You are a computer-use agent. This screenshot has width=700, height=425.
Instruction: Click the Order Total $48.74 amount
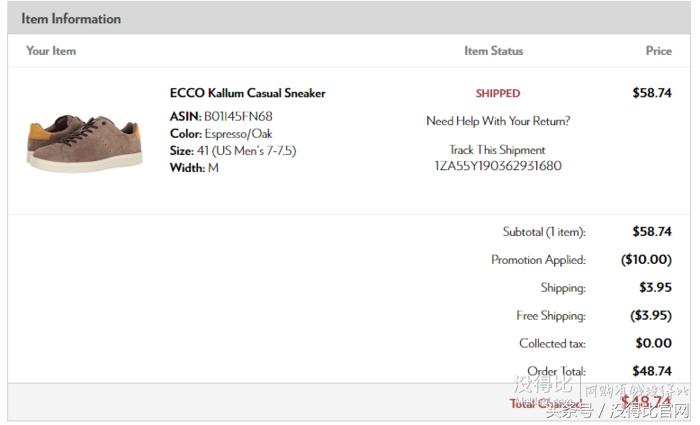point(651,371)
